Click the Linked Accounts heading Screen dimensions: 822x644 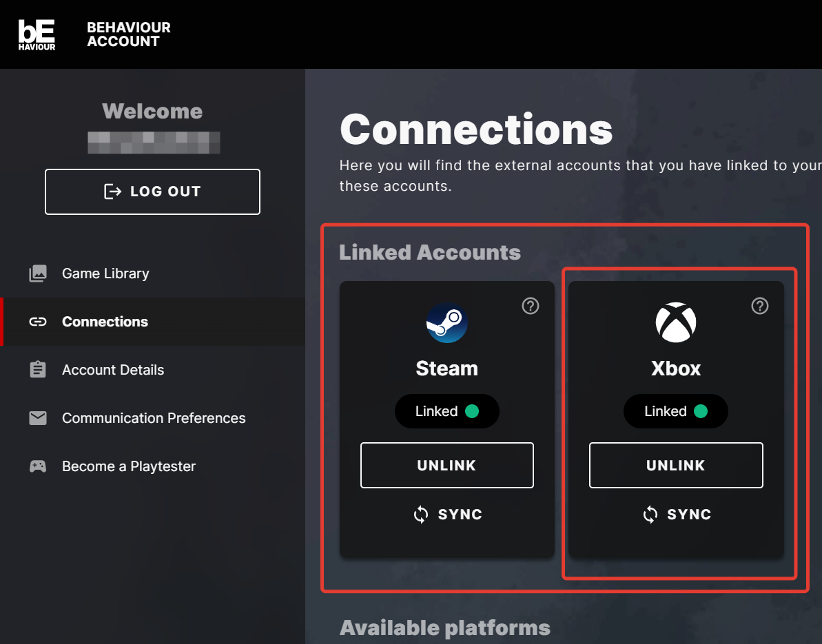430,253
